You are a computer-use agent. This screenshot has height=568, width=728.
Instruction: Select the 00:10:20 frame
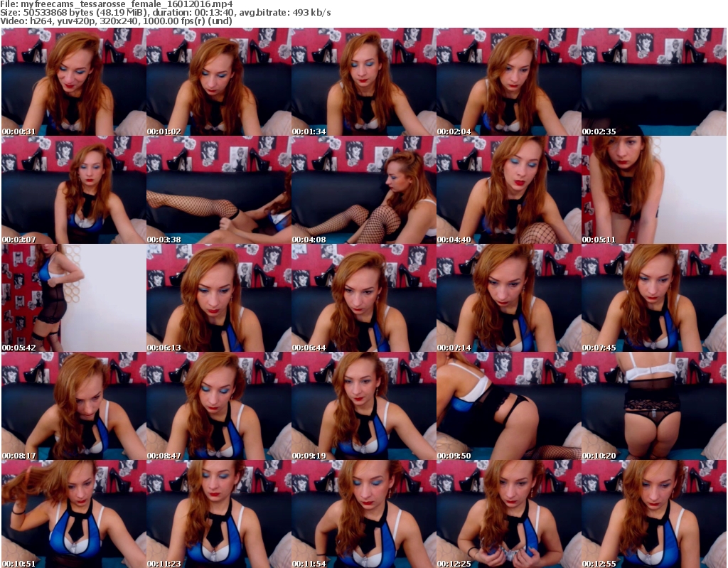[653, 407]
